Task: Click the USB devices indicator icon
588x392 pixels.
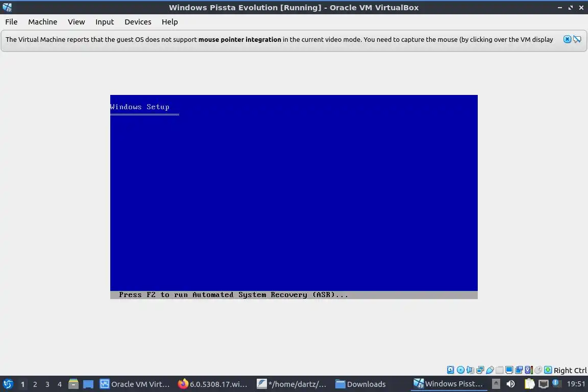Action: click(x=490, y=370)
